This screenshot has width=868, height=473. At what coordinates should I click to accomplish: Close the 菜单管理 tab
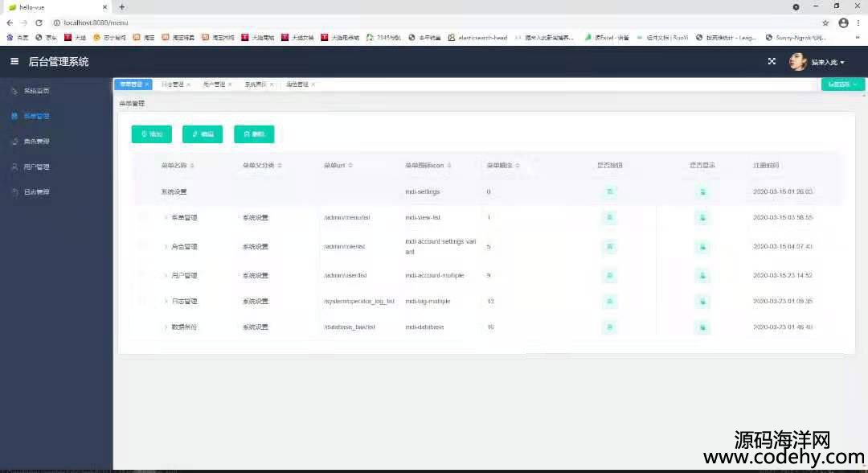(x=147, y=84)
